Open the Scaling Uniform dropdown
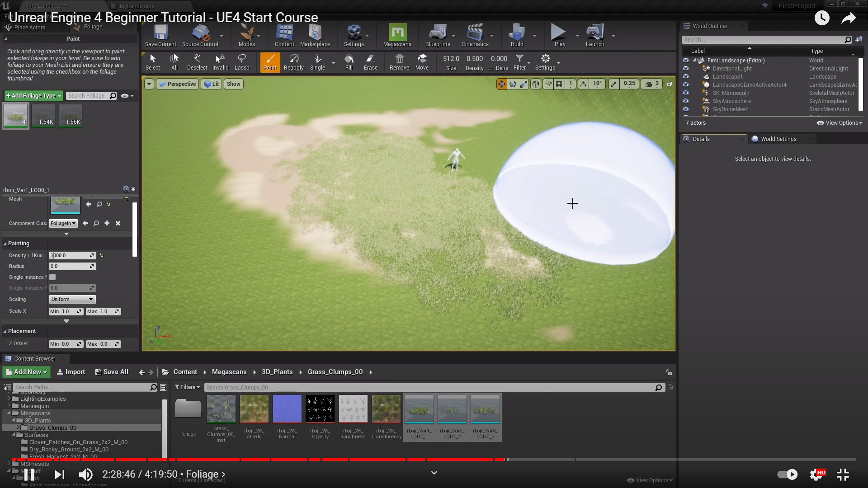 (x=72, y=299)
